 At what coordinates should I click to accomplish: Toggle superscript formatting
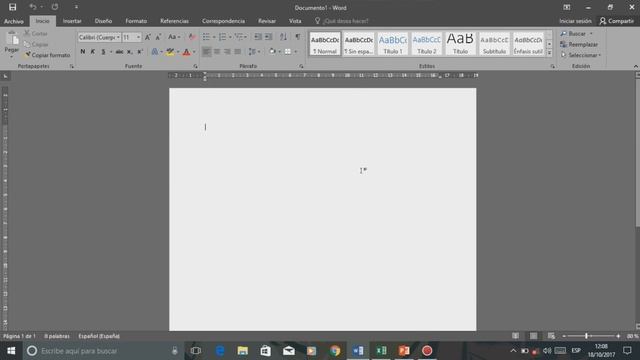tap(140, 52)
